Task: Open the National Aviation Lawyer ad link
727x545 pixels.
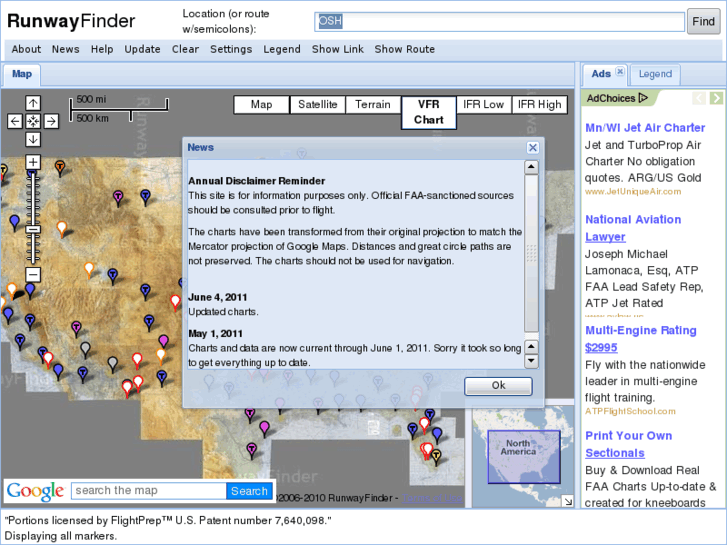Action: pyautogui.click(x=633, y=228)
